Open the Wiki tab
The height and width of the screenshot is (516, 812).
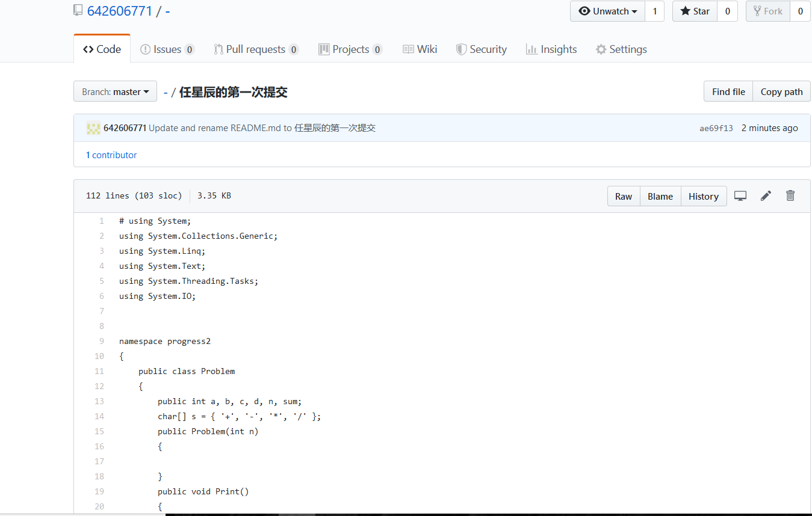tap(420, 49)
